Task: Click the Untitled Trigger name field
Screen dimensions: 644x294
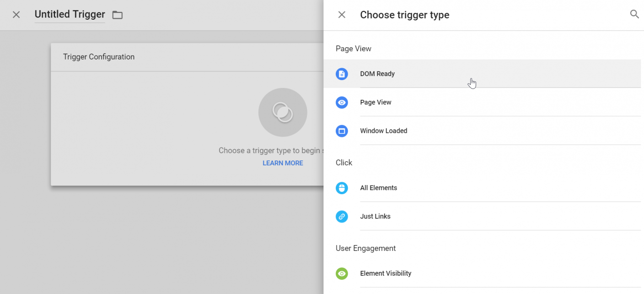Action: tap(70, 14)
